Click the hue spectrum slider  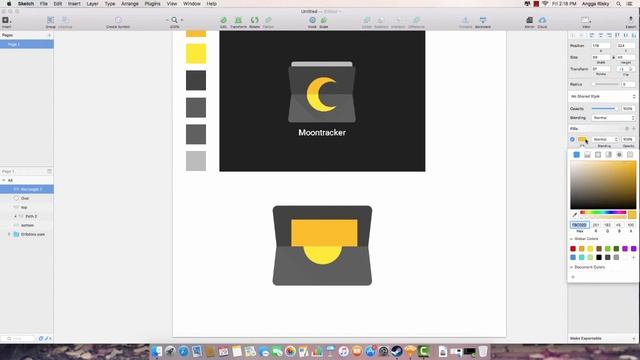click(603, 212)
